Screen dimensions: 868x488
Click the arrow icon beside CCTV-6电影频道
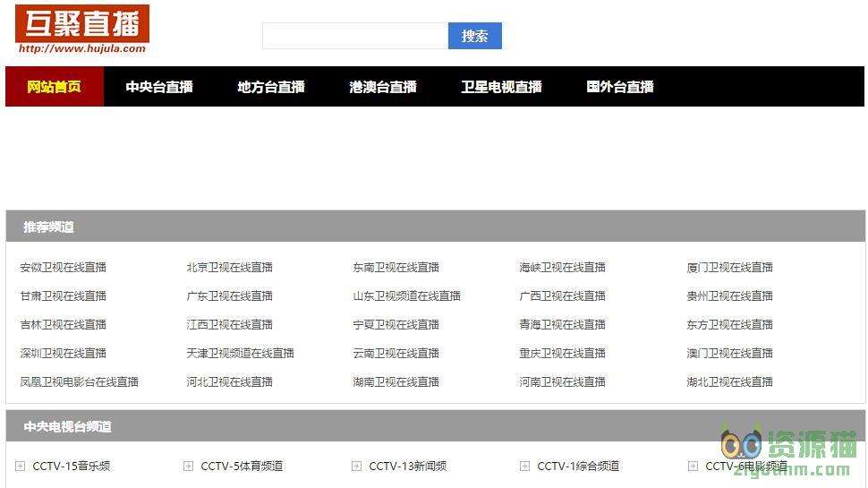[x=694, y=466]
